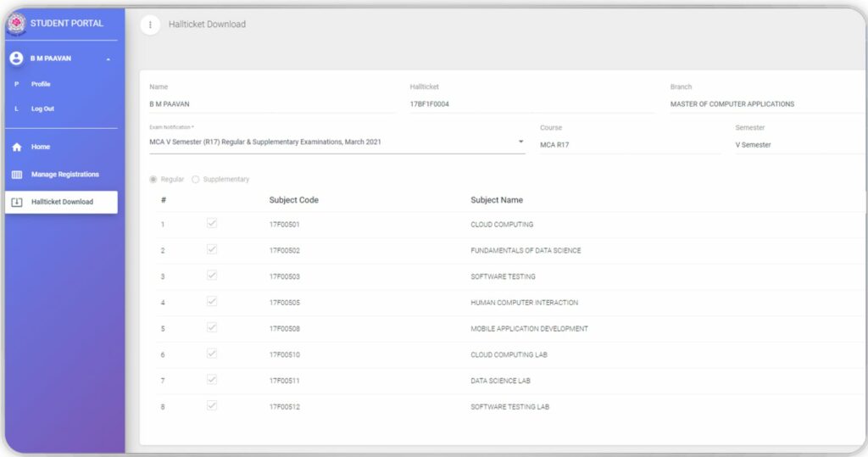Click the Name input field
The height and width of the screenshot is (457, 868).
pos(260,104)
